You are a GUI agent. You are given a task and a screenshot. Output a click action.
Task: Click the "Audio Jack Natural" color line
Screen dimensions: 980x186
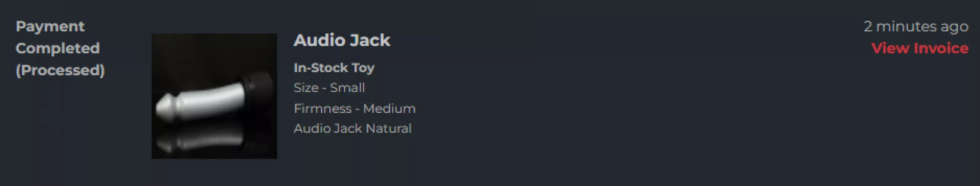(x=352, y=128)
